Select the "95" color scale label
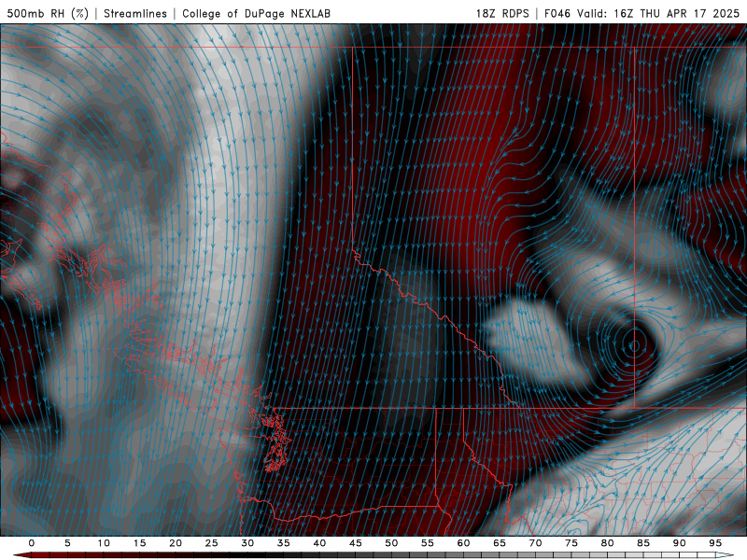Viewport: 747px width, 560px height. pos(715,543)
